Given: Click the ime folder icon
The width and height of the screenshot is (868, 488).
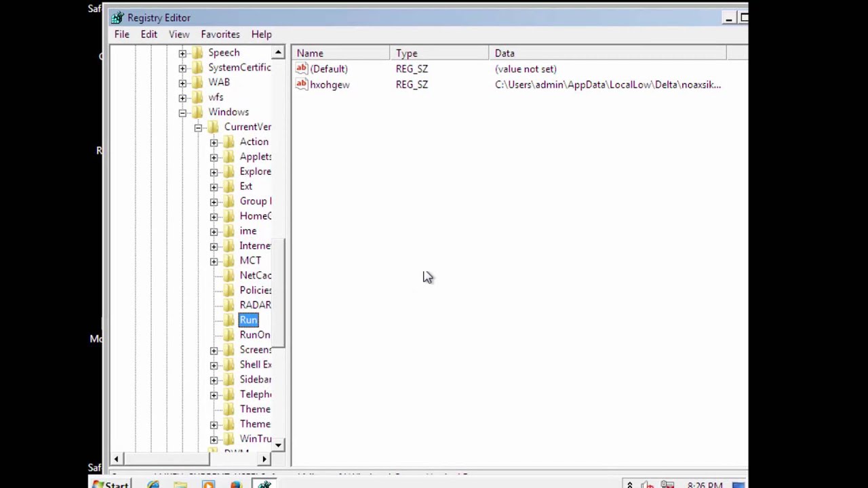Looking at the screenshot, I should click(x=229, y=231).
